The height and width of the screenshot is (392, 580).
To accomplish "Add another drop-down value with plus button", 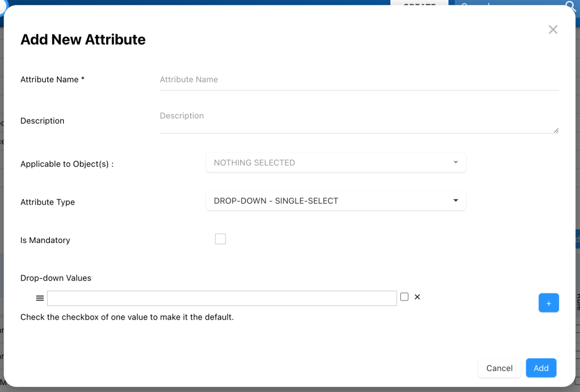I will 548,303.
